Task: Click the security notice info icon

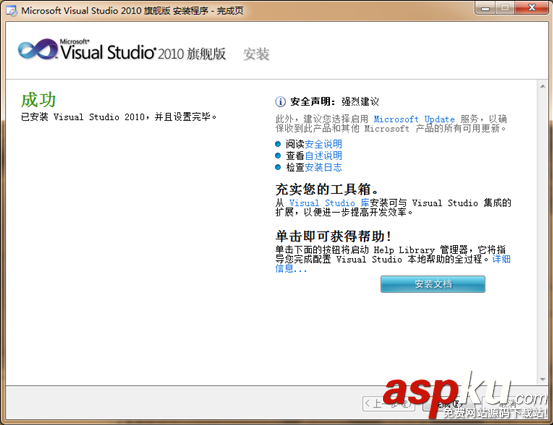Action: coord(280,102)
